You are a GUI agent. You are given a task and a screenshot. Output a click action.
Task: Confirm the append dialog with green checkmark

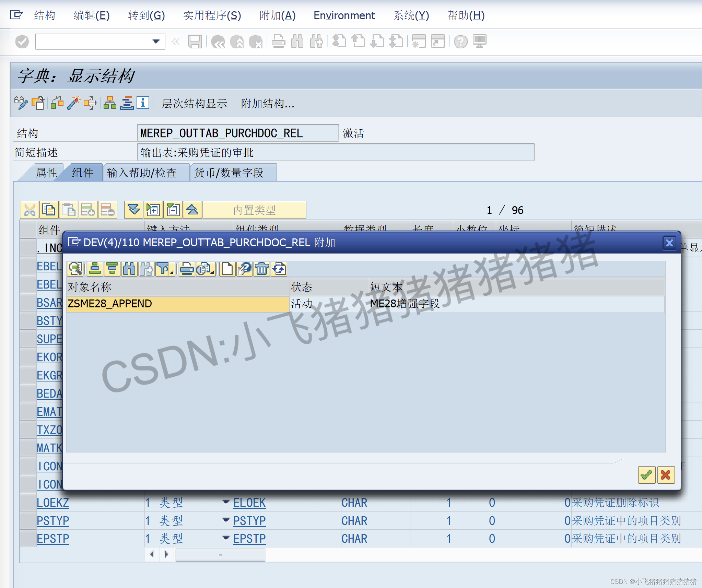(646, 475)
